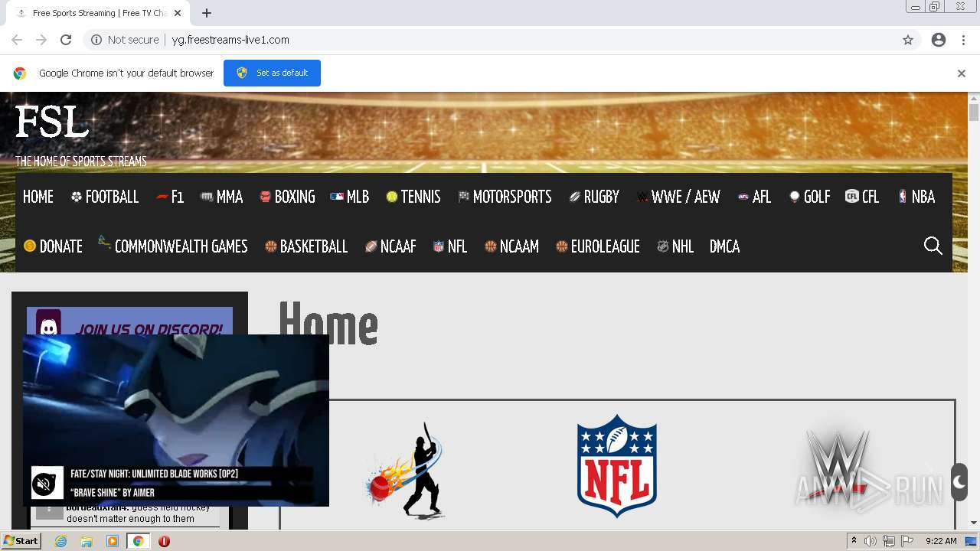Select BOXING in the navigation bar
The width and height of the screenshot is (980, 551).
(x=287, y=197)
